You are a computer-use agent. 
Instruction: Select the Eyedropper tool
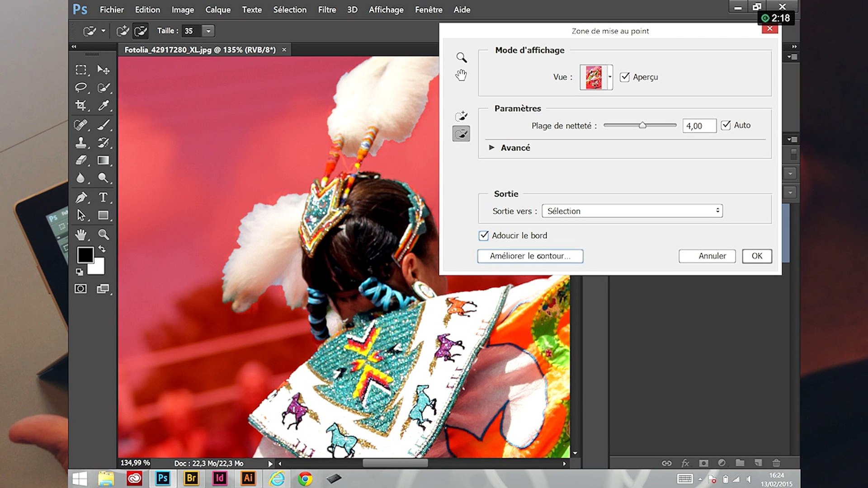click(x=104, y=105)
